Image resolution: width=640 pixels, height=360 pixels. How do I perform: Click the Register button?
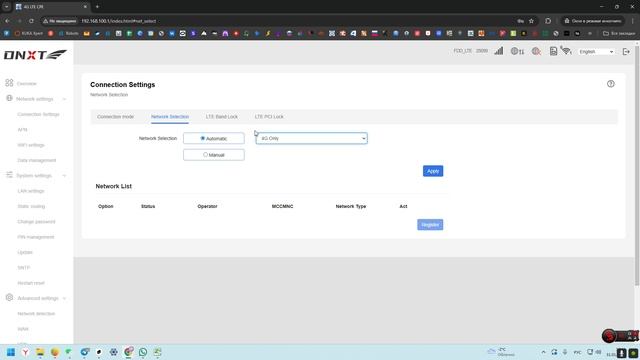pos(430,225)
